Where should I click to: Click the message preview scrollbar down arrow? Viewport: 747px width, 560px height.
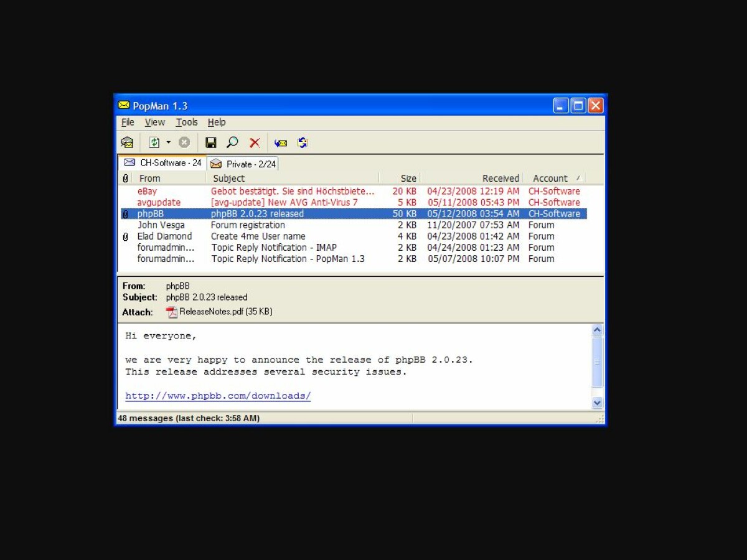(597, 403)
